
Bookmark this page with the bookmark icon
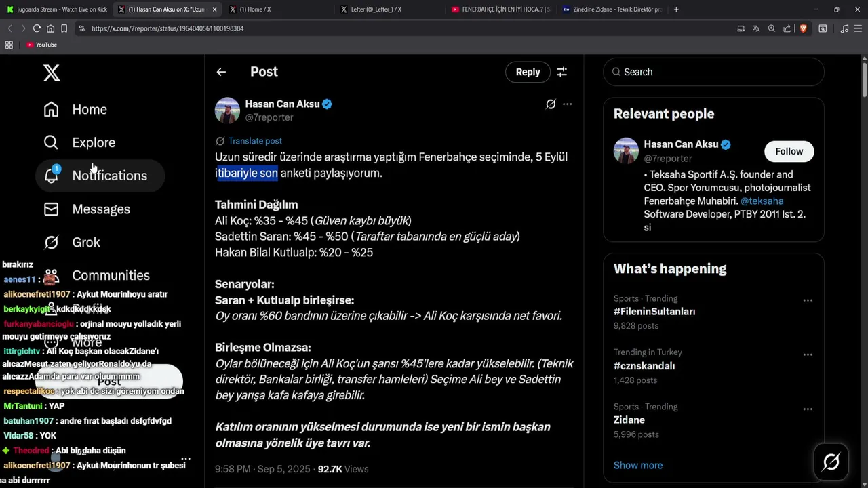pos(64,28)
